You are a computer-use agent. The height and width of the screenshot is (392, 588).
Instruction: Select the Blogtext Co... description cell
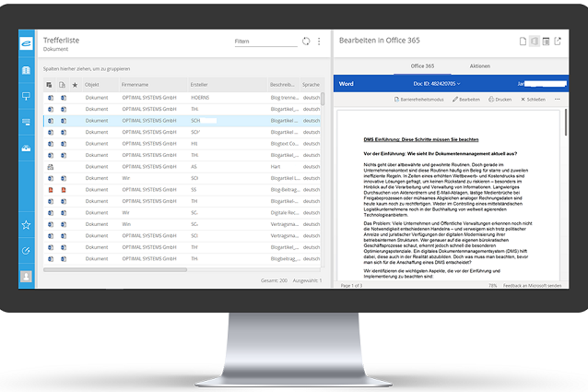[x=285, y=144]
